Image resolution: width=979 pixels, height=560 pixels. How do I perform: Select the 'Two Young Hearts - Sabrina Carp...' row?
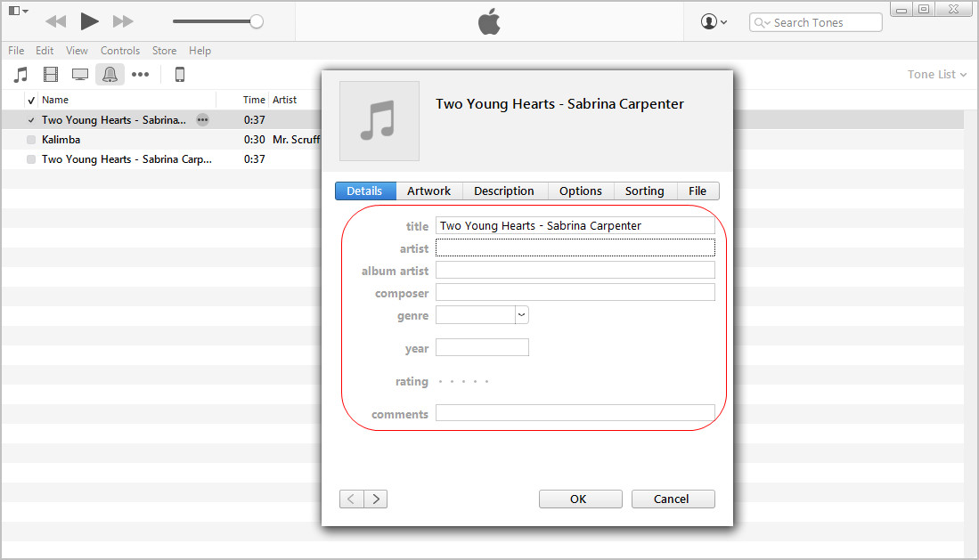(x=161, y=159)
